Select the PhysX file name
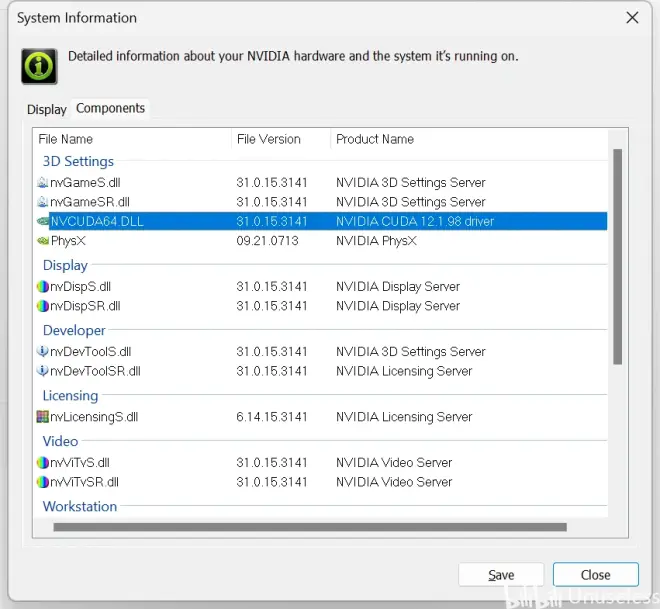The height and width of the screenshot is (609, 660). click(x=68, y=241)
